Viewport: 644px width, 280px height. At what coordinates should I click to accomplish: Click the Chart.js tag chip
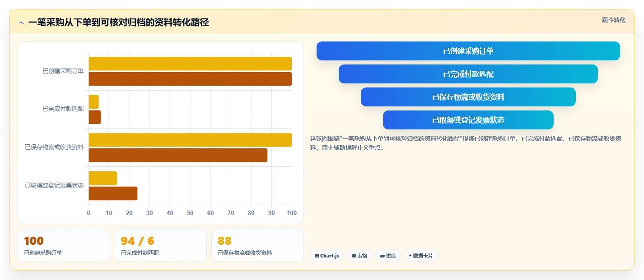pyautogui.click(x=327, y=256)
